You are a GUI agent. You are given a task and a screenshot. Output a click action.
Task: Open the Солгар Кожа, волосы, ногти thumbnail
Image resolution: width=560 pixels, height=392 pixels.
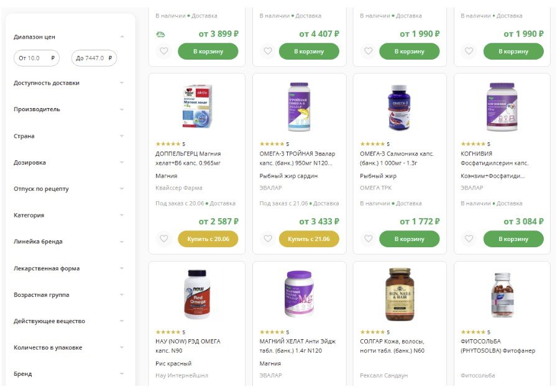click(x=399, y=294)
